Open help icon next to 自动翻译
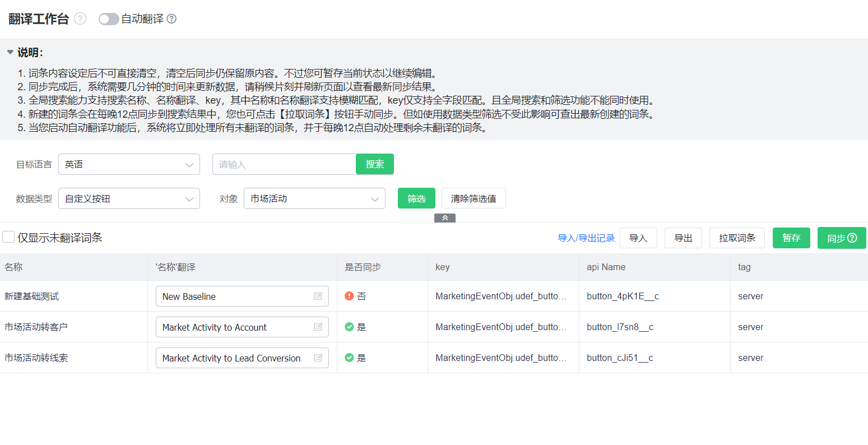Image resolution: width=868 pixels, height=445 pixels. pyautogui.click(x=172, y=18)
